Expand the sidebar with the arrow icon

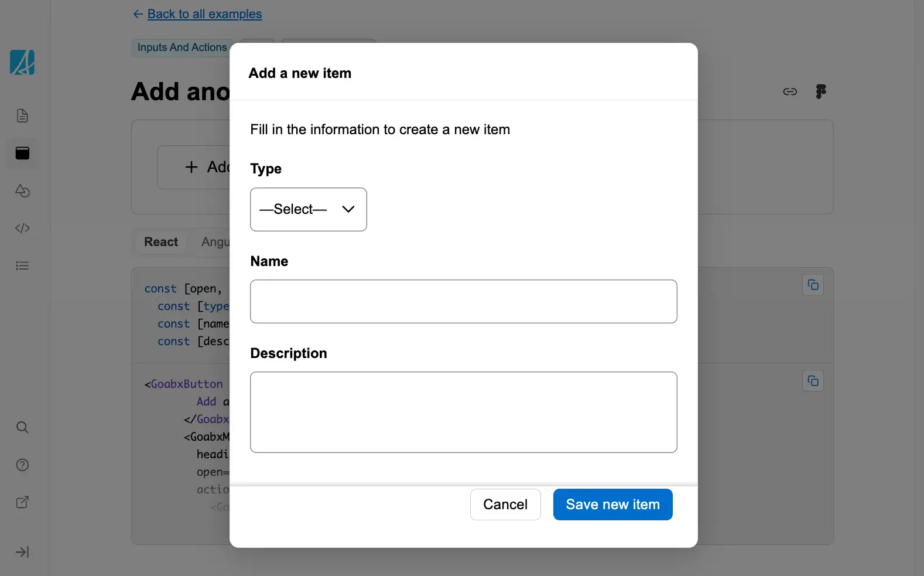(x=22, y=552)
